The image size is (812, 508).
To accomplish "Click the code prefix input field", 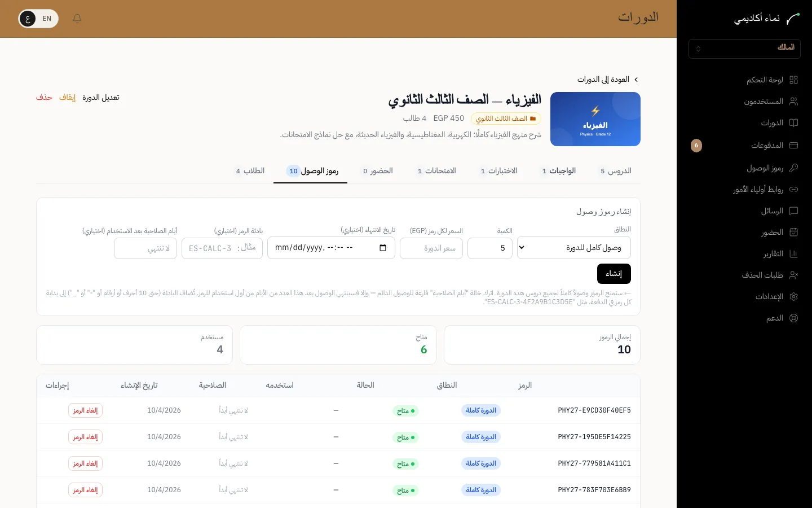I will point(222,248).
